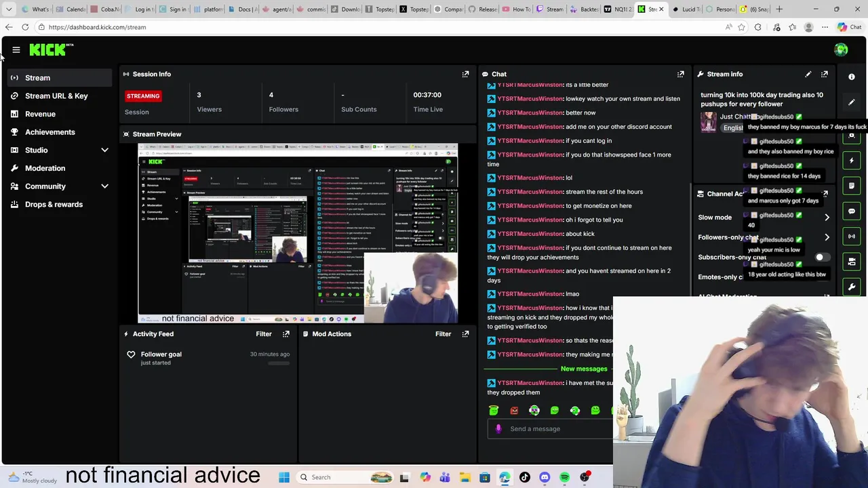This screenshot has height=488, width=868.
Task: Open a new browser tab
Action: click(779, 9)
